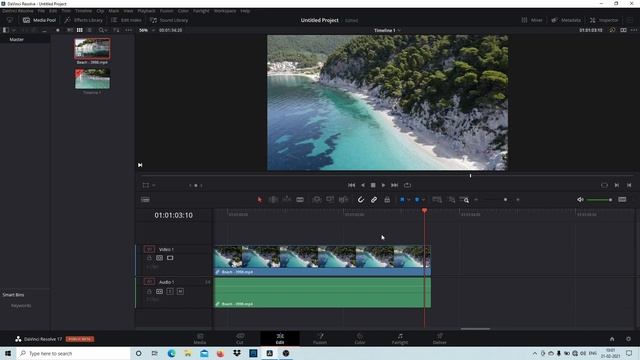Toggle loop playback
The height and width of the screenshot is (360, 640).
pos(407,185)
